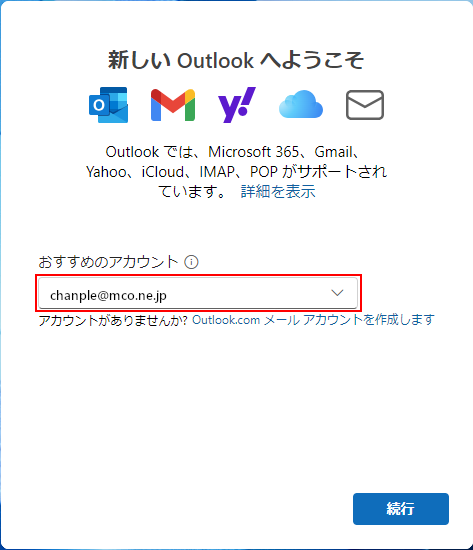
Task: Click the アカウントがありませんか? text
Action: pos(114,320)
